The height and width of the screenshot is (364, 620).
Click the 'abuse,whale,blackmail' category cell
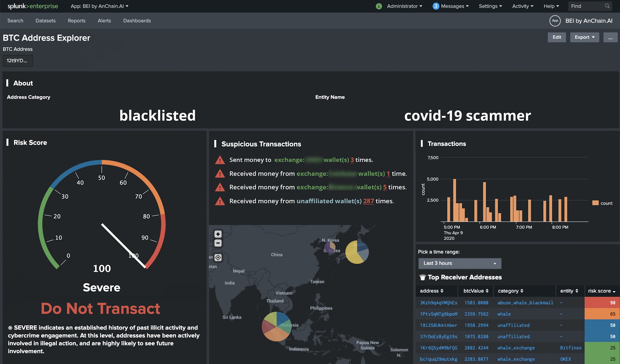525,303
